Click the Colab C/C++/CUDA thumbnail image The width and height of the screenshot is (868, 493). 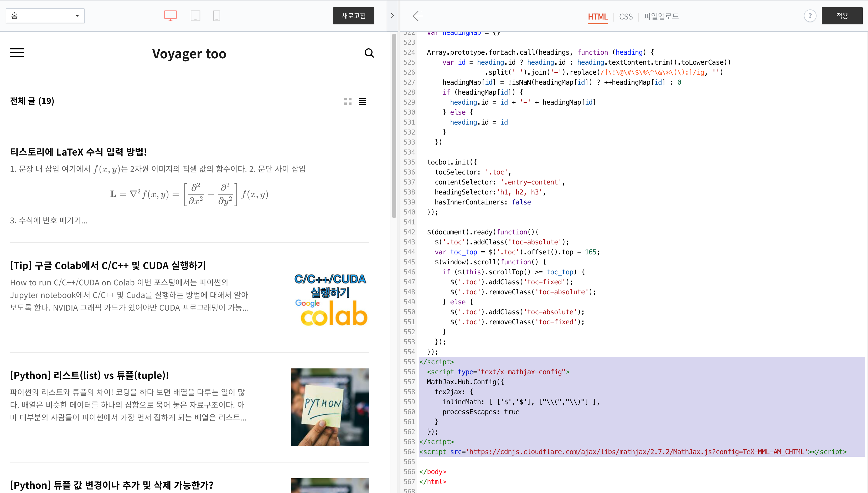(x=330, y=299)
